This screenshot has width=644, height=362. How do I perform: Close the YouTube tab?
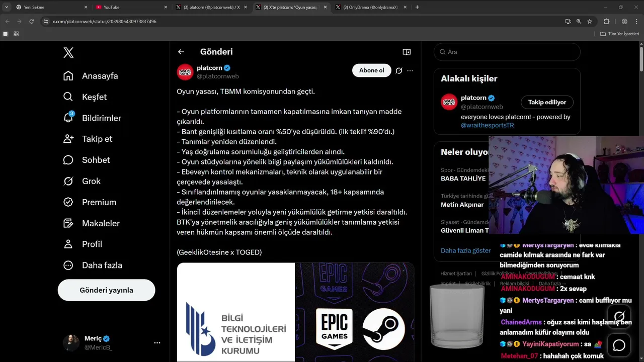166,7
